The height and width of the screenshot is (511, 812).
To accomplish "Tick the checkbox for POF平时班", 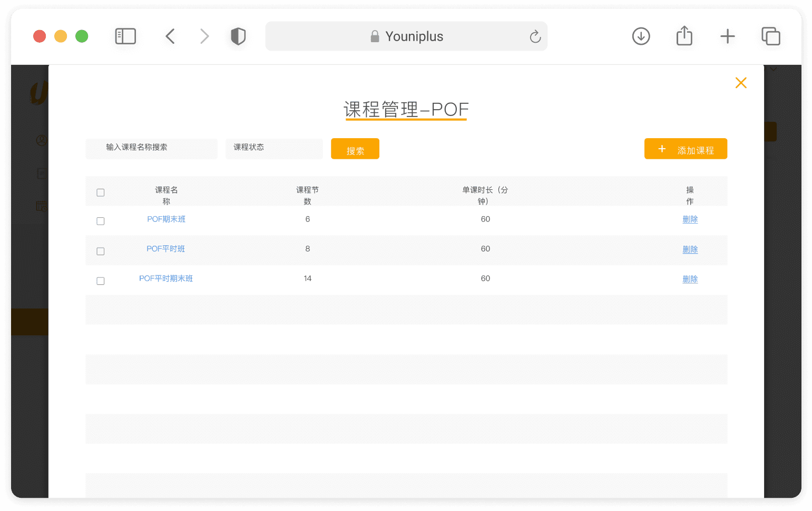I will [101, 251].
